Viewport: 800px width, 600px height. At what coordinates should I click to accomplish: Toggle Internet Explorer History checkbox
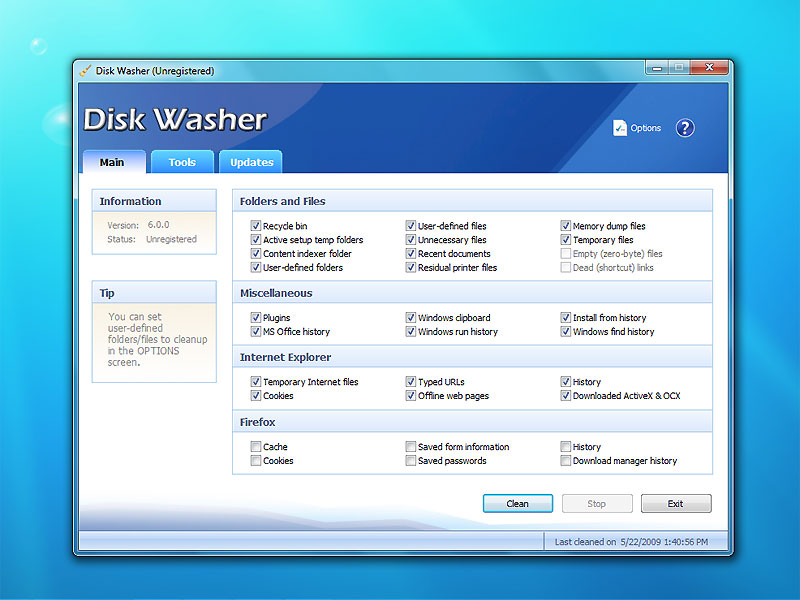(x=565, y=382)
